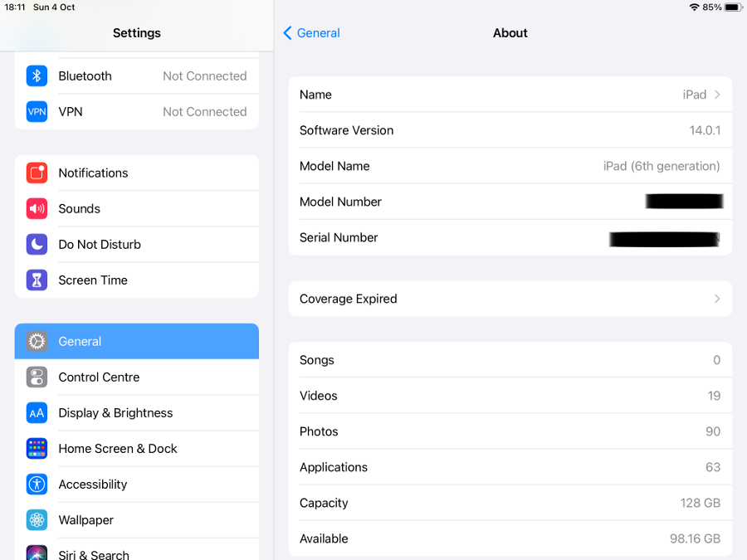Tap the Wallpaper flower icon
747x560 pixels.
pyautogui.click(x=37, y=520)
